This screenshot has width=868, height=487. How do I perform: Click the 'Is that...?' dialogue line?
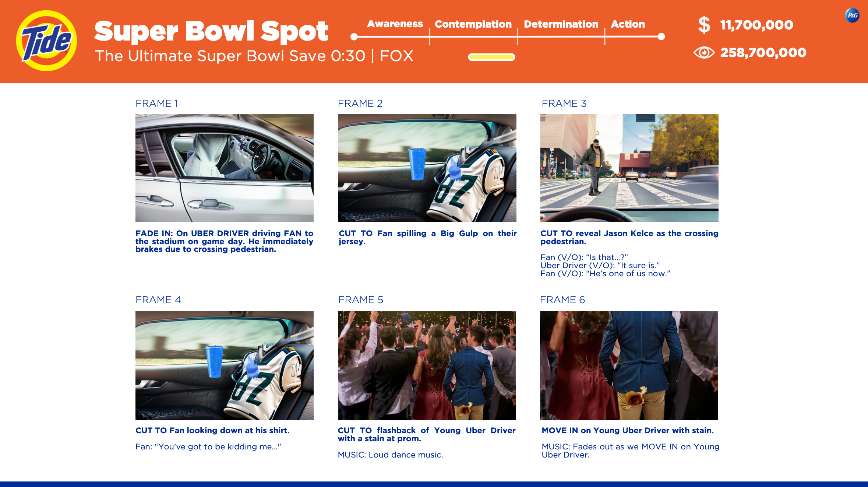coord(584,257)
